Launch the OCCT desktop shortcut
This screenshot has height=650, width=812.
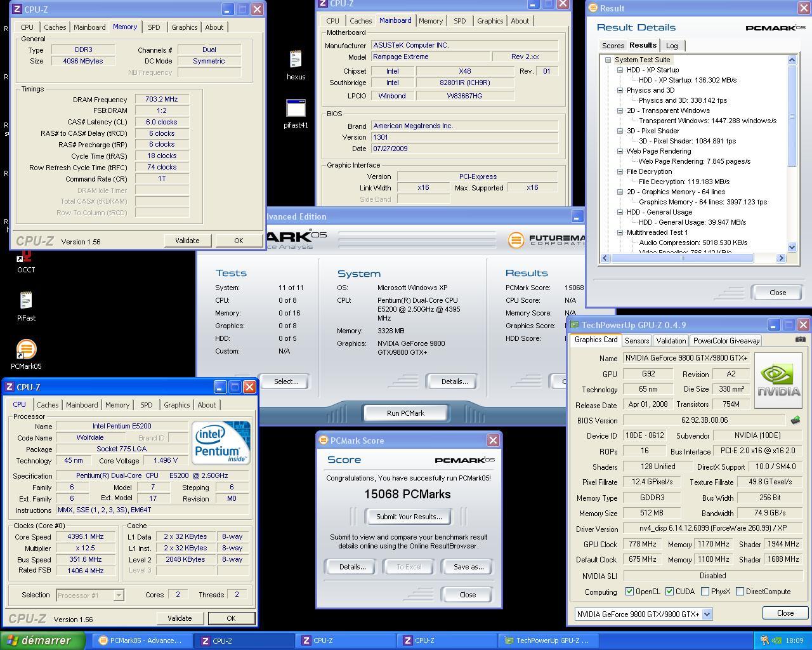[x=26, y=262]
